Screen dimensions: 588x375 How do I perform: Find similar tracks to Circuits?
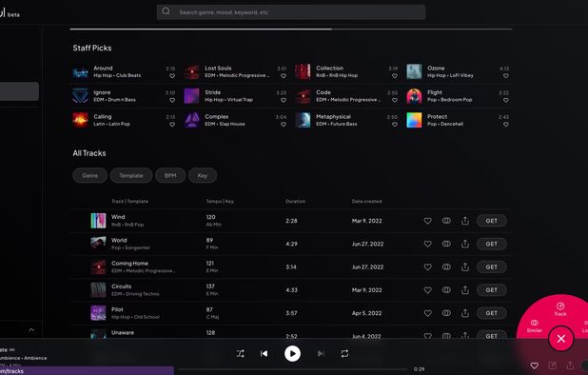click(446, 290)
